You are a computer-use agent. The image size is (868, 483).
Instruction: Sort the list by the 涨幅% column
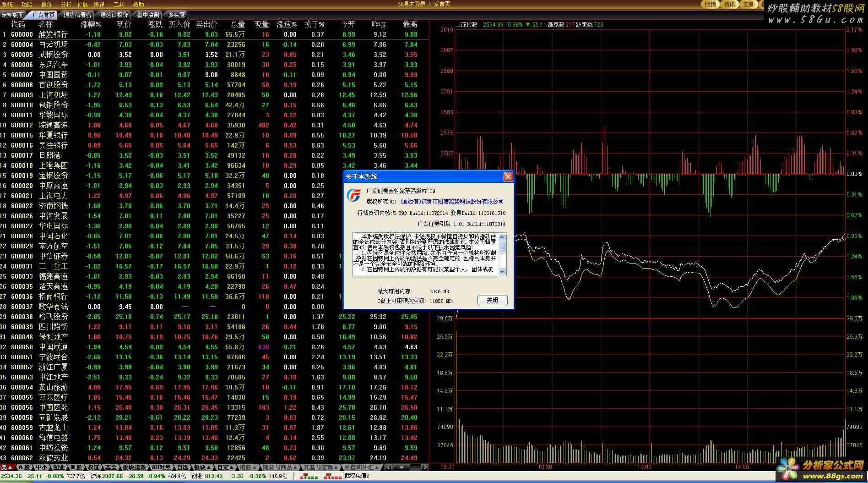point(91,24)
